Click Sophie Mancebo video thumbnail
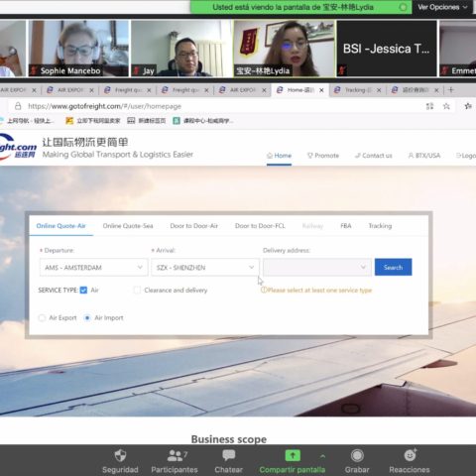This screenshot has width=476, height=476. (78, 49)
